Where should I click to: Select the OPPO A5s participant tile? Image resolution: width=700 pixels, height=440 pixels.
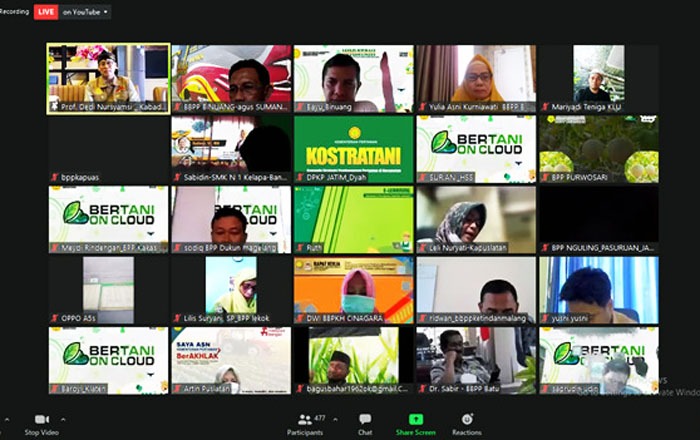[108, 289]
